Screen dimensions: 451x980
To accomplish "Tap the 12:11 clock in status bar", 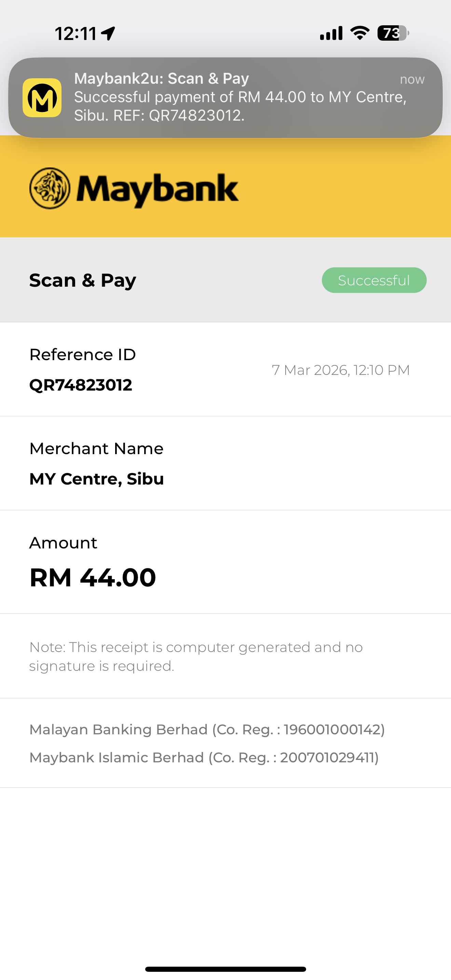I will pyautogui.click(x=76, y=33).
